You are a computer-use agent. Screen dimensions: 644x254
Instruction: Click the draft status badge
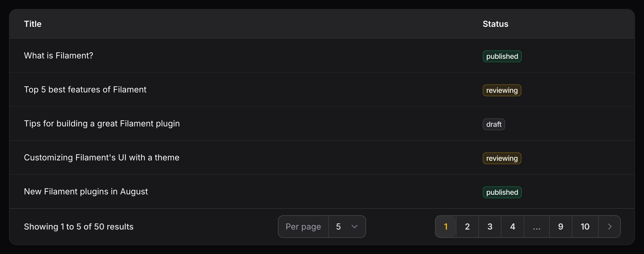click(x=494, y=124)
